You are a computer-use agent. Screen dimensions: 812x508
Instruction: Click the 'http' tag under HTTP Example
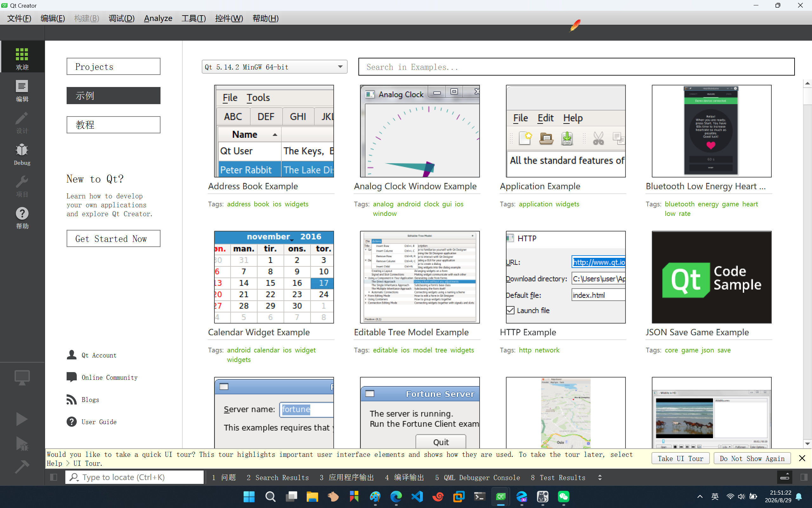pos(525,350)
